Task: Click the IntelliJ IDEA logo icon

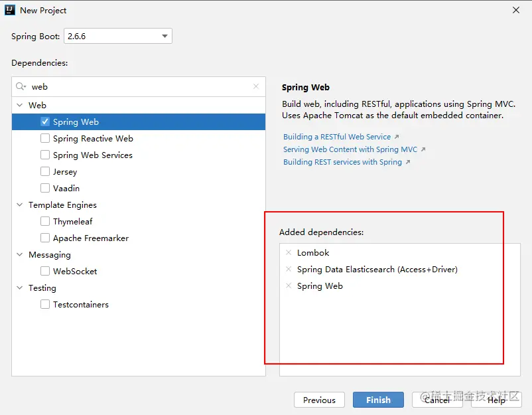Action: pyautogui.click(x=10, y=10)
